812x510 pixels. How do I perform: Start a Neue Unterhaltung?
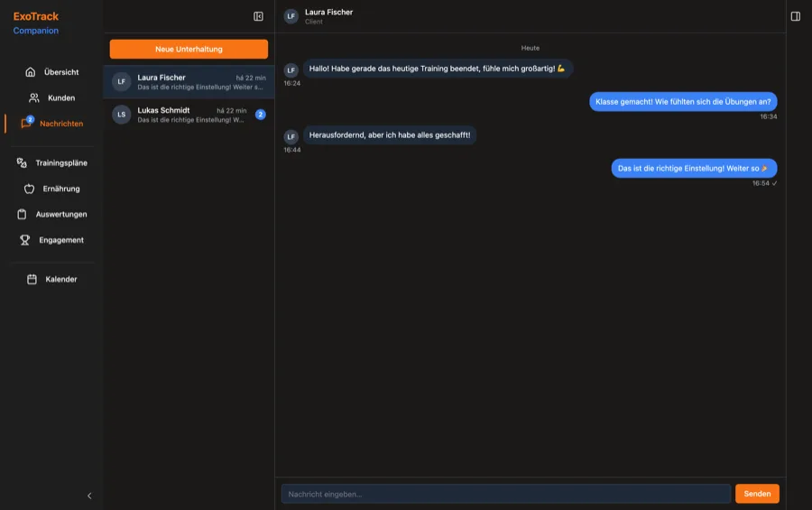pos(189,50)
